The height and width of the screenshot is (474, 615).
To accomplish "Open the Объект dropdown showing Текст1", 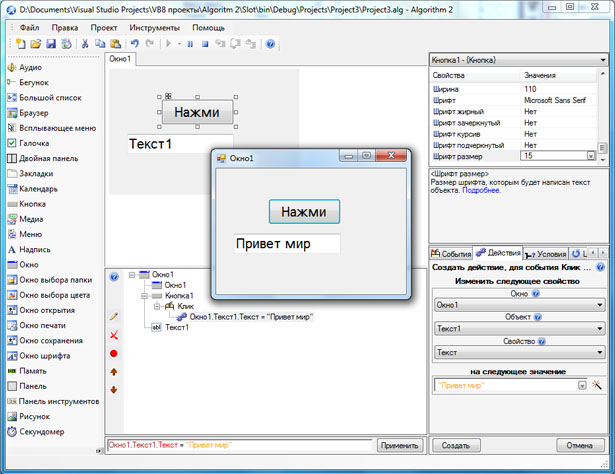I will pyautogui.click(x=519, y=327).
